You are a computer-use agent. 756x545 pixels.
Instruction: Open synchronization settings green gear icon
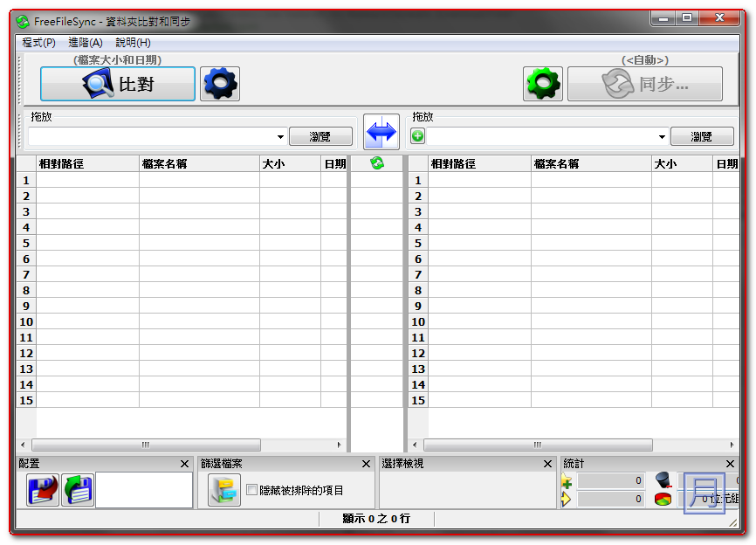point(543,84)
